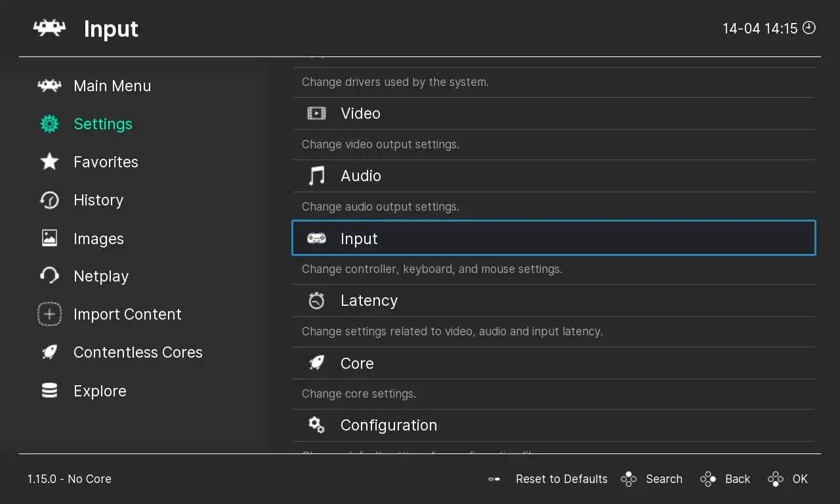Click the clock icon beside the date
The image size is (840, 504).
tap(809, 28)
